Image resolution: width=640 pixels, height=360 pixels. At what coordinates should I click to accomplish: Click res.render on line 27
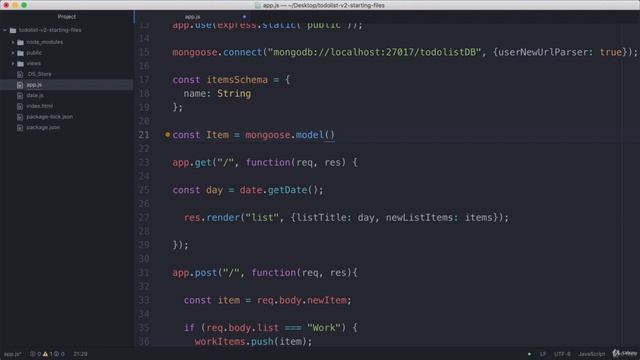tap(211, 218)
